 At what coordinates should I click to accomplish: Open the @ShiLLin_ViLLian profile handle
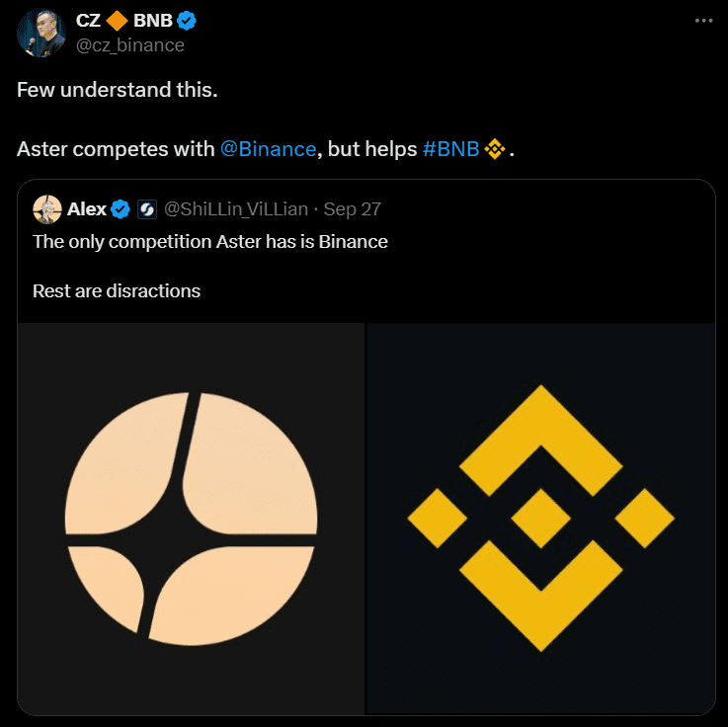(x=236, y=209)
